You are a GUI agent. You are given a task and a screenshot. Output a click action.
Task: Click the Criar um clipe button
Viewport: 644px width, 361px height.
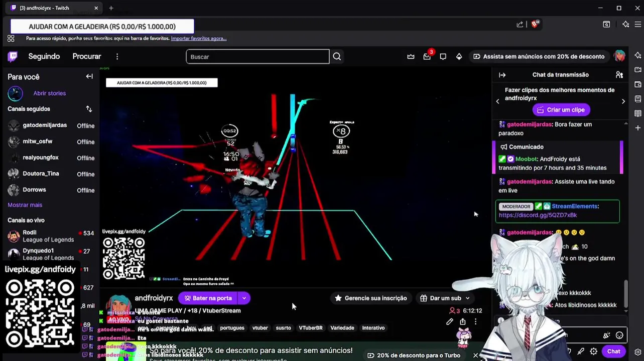(561, 110)
